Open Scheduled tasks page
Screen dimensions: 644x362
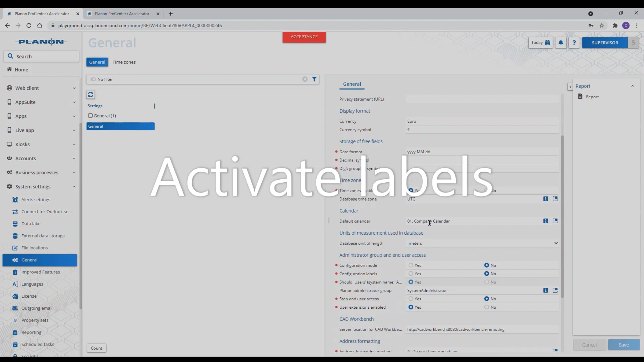[38, 344]
